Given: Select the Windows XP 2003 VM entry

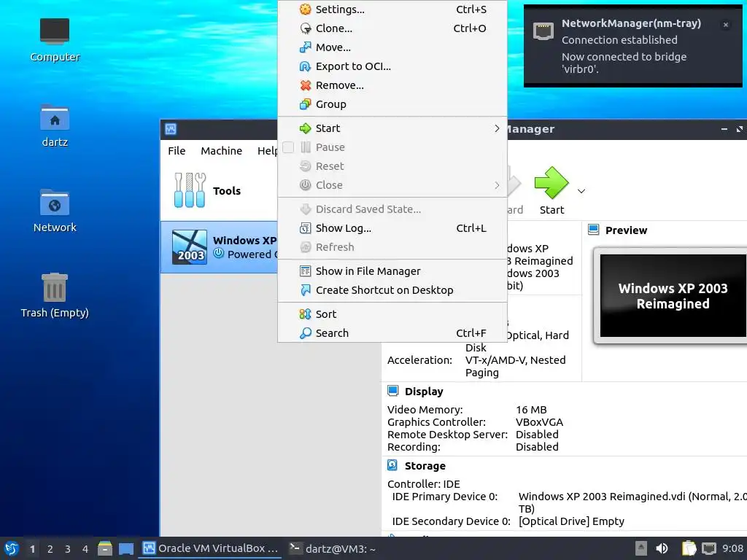Looking at the screenshot, I should pyautogui.click(x=219, y=247).
